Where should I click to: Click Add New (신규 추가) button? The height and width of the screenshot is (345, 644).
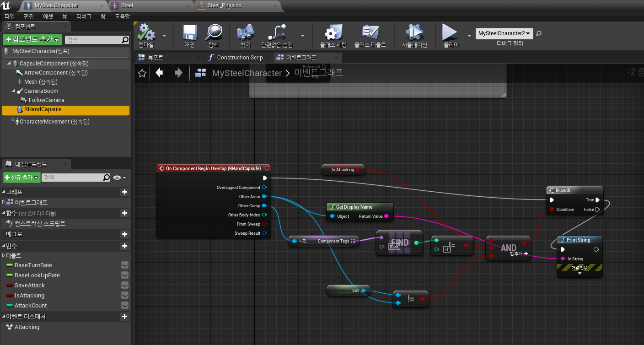pos(21,178)
